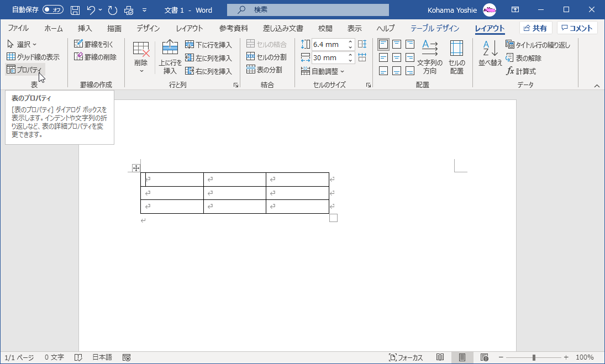Click the 100% zoom level
Viewport: 605px width, 364px height.
585,357
